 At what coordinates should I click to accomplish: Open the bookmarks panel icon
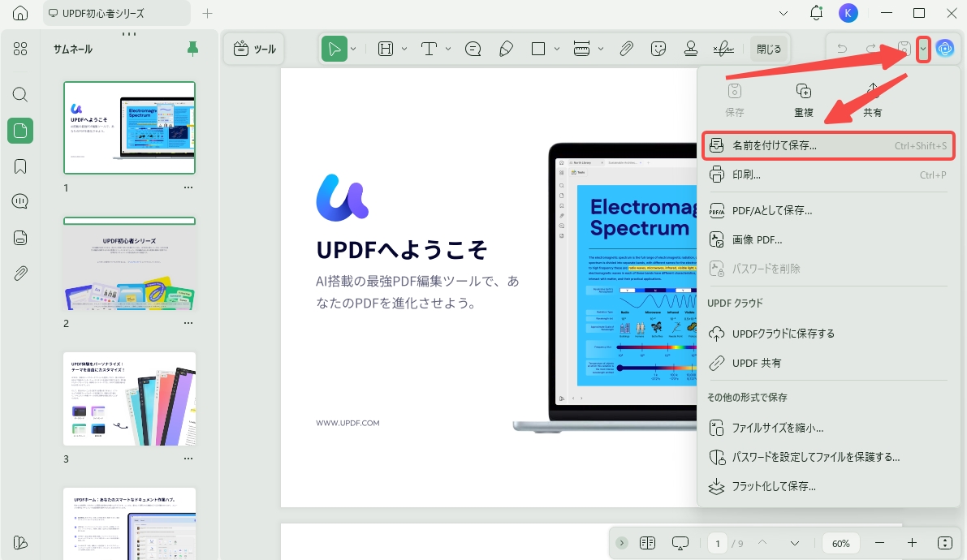(x=20, y=166)
